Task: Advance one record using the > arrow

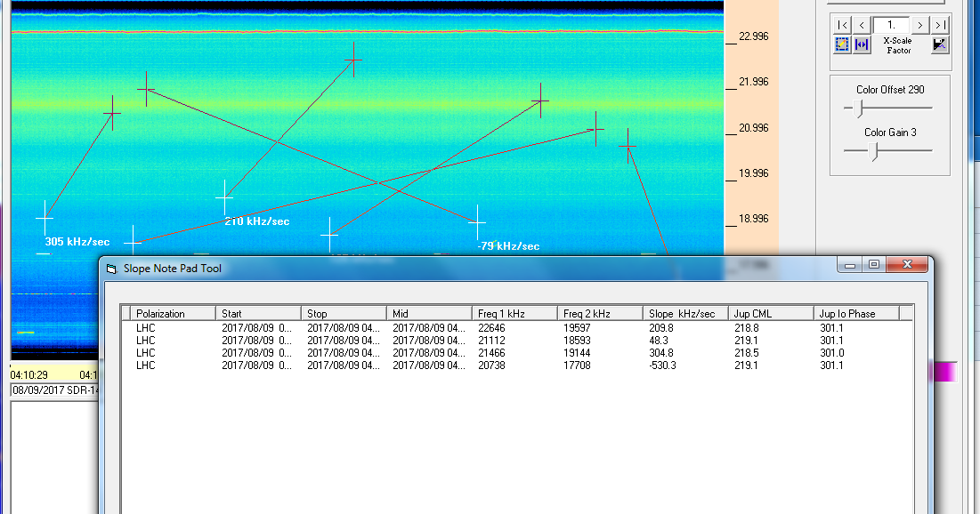Action: tap(919, 25)
